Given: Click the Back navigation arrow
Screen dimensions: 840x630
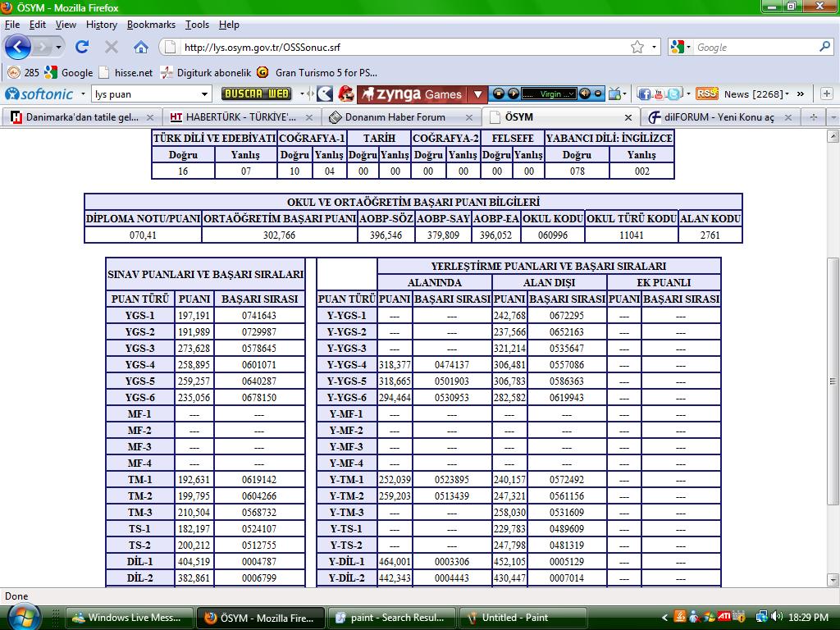Looking at the screenshot, I should tap(19, 47).
